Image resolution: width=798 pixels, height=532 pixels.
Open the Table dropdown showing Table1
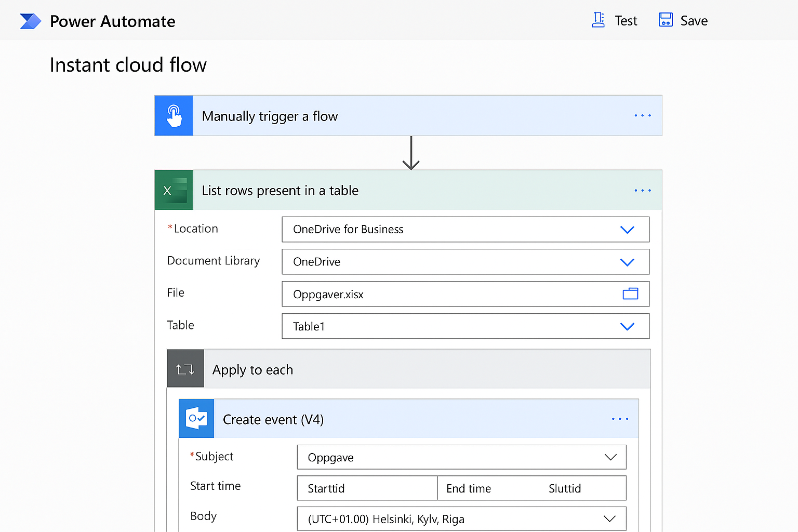[627, 326]
